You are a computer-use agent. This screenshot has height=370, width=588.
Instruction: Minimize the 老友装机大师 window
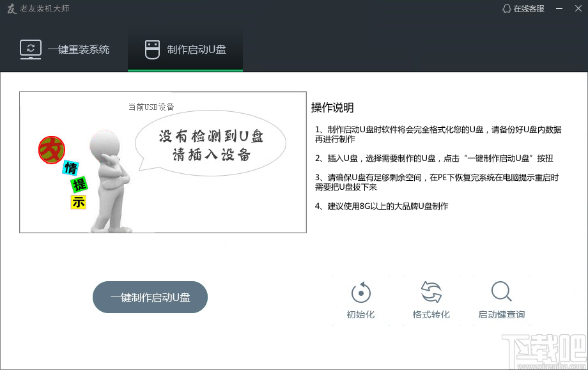(x=560, y=9)
